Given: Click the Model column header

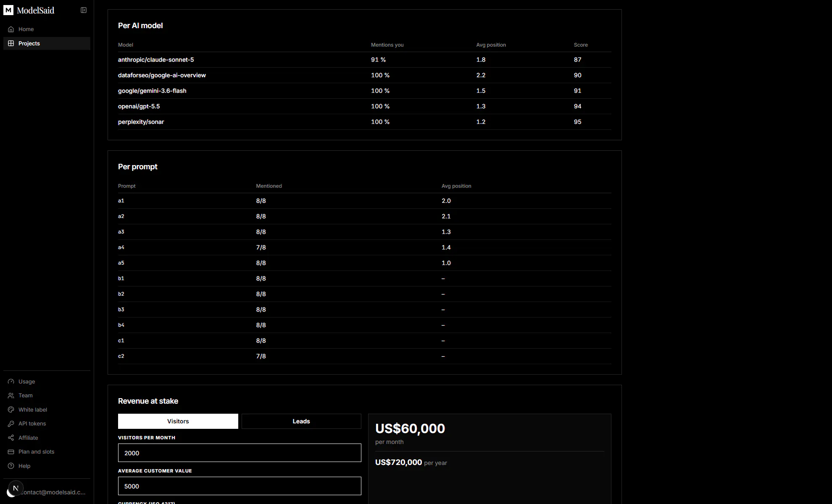Looking at the screenshot, I should [126, 45].
